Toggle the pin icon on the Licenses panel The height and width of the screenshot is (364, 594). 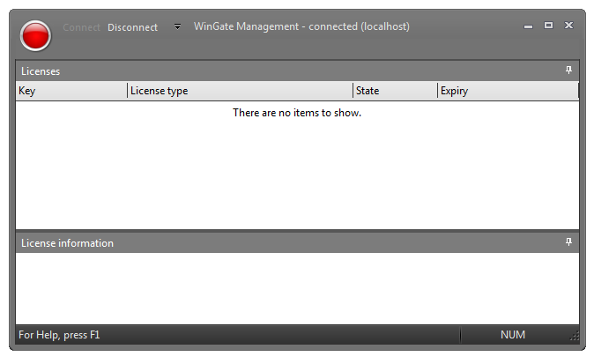click(x=568, y=71)
